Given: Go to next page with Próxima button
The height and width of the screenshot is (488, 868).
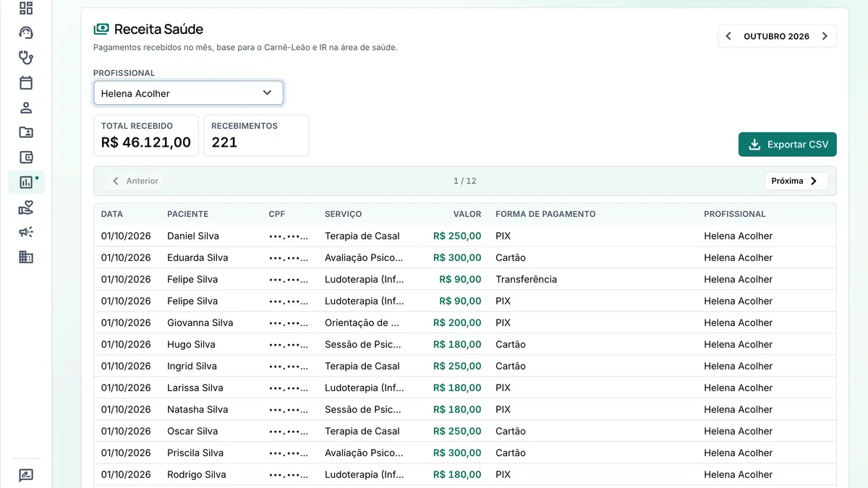Looking at the screenshot, I should (x=796, y=181).
